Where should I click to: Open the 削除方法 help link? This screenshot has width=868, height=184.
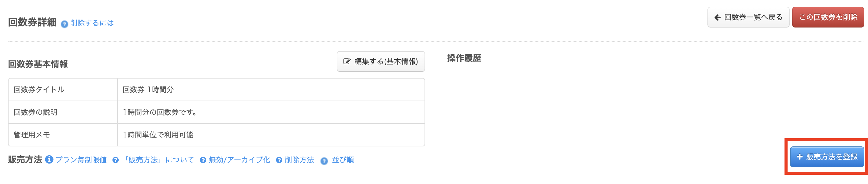pyautogui.click(x=299, y=160)
